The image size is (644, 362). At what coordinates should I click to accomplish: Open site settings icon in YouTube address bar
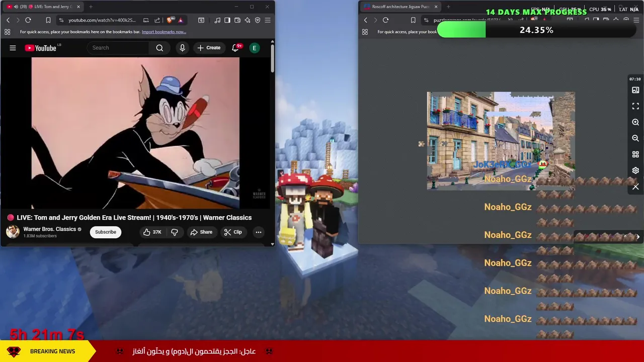(x=61, y=20)
